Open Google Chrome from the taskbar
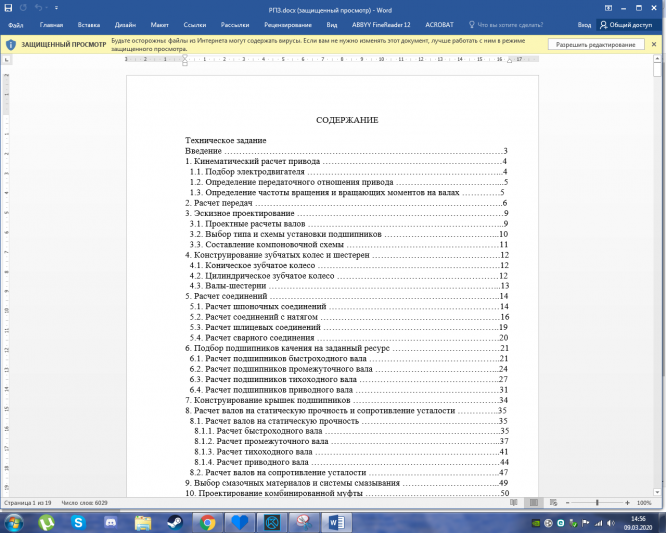This screenshot has height=533, width=666. tap(207, 522)
